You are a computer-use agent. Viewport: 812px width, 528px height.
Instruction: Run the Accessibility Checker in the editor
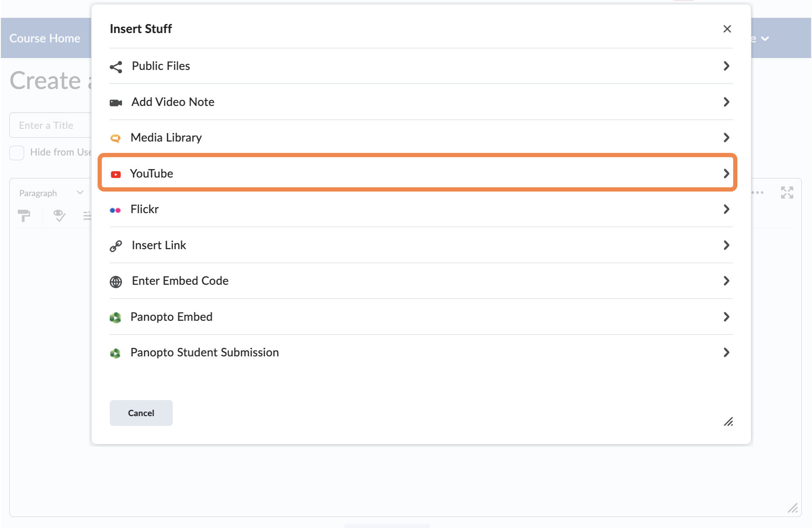[x=59, y=216]
